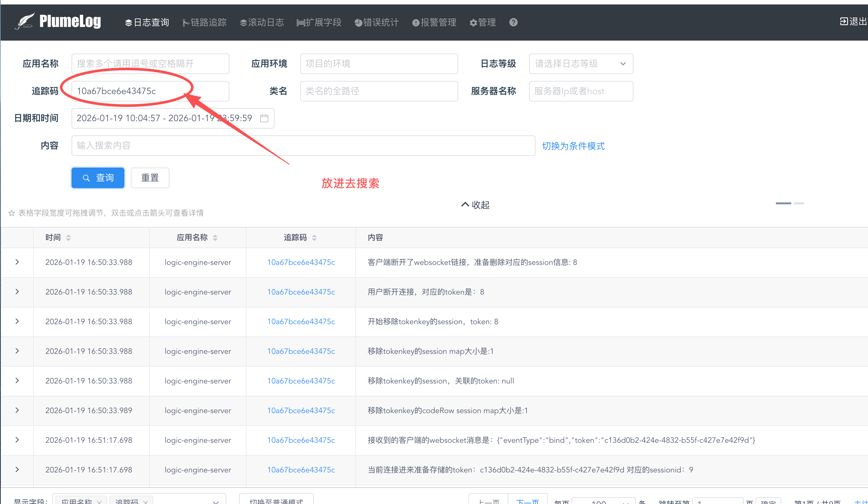Image resolution: width=868 pixels, height=504 pixels.
Task: Click the 退出 logout icon
Action: pos(844,21)
